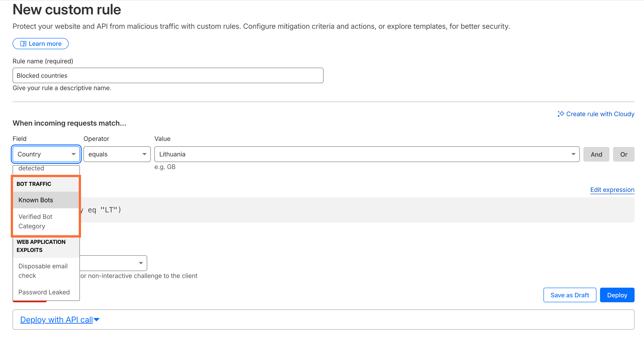Click the chevron on the Field selector
The width and height of the screenshot is (644, 338).
pos(74,154)
